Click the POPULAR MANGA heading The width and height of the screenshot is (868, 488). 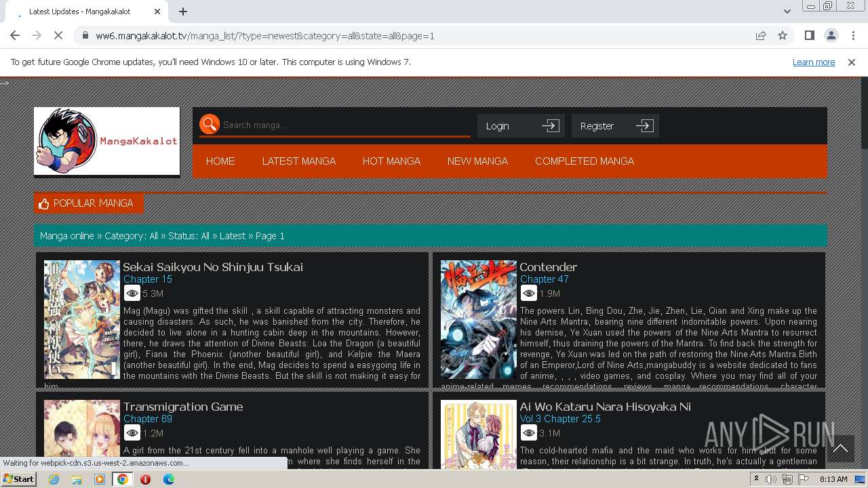pyautogui.click(x=89, y=203)
